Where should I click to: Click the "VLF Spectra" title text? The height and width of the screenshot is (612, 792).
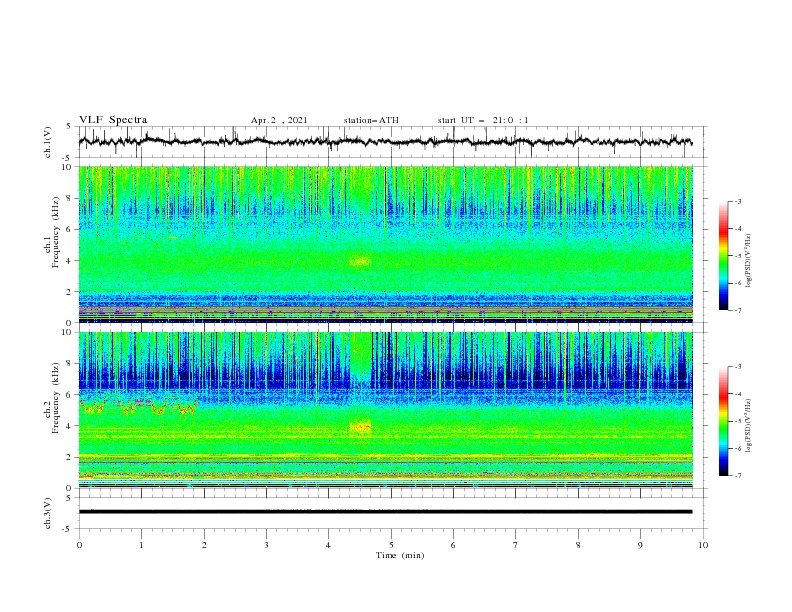113,120
